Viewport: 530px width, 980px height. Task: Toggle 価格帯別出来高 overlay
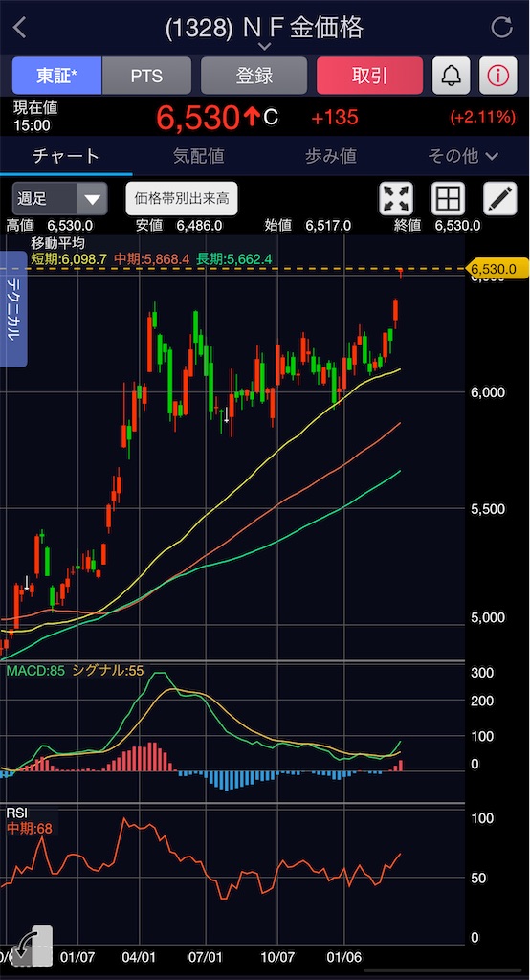click(x=181, y=199)
